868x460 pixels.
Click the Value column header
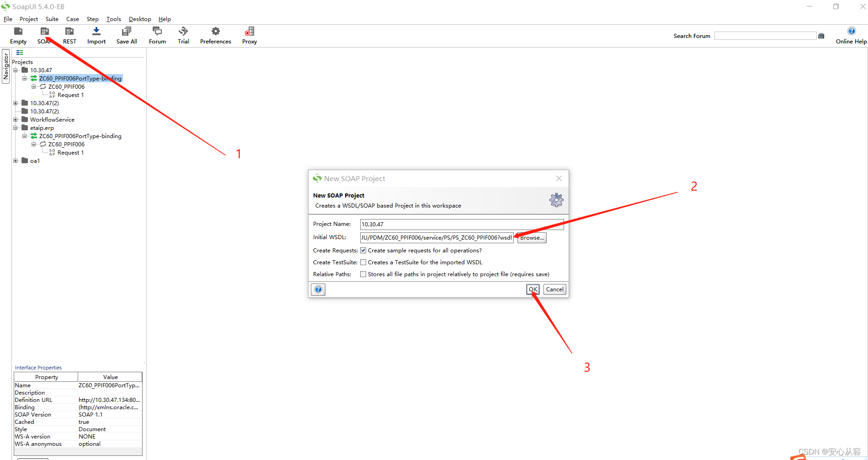tap(110, 377)
